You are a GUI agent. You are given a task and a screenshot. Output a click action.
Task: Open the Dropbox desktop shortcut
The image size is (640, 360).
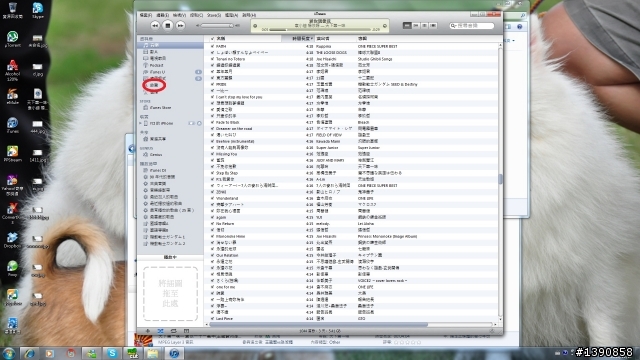coord(12,240)
